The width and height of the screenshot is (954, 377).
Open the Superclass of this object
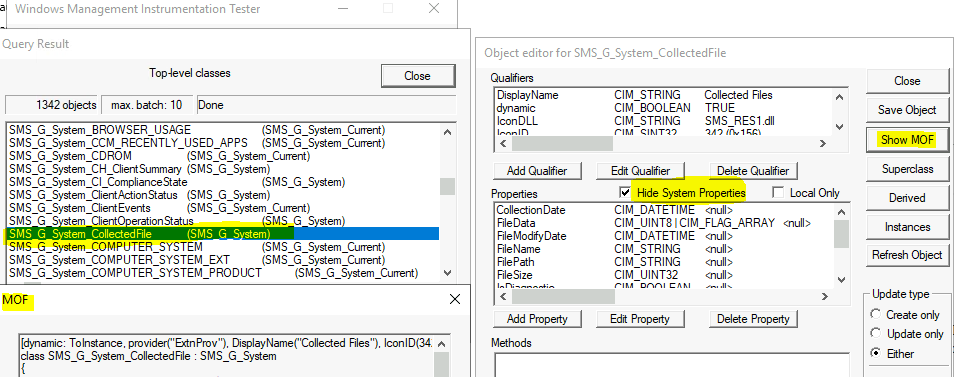point(907,168)
